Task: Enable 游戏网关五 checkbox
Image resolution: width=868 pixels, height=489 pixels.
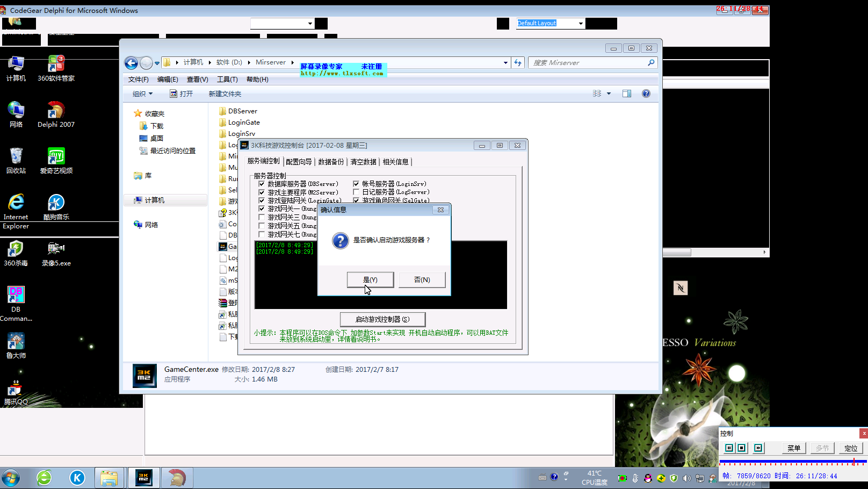Action: point(262,226)
